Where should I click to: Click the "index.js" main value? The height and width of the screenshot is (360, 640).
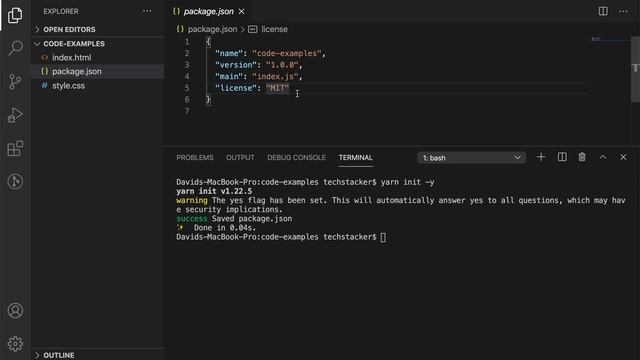coord(275,76)
